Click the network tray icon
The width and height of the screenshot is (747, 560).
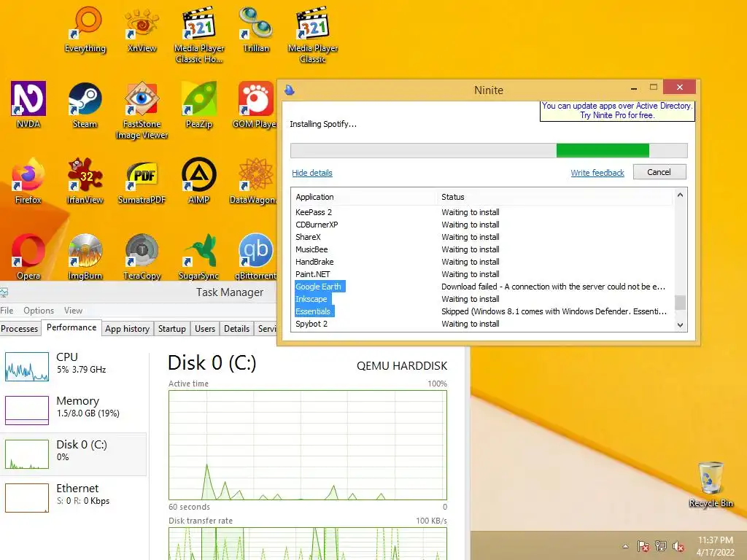click(661, 546)
